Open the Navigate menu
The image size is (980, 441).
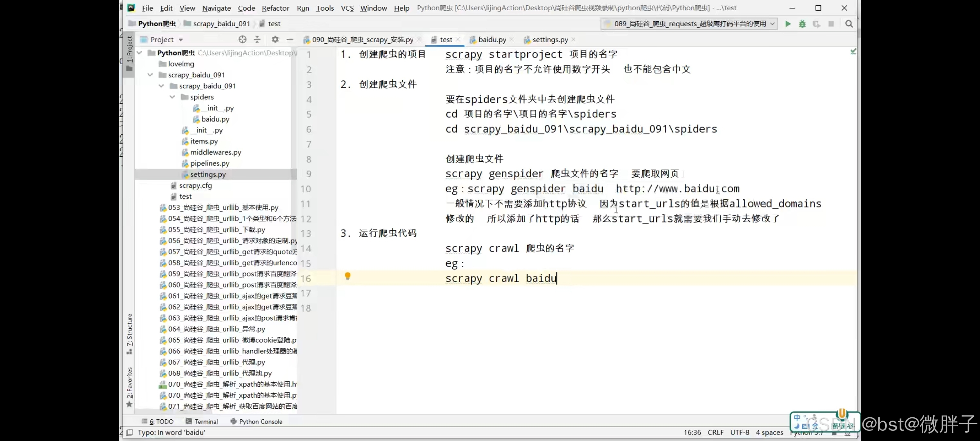click(216, 8)
